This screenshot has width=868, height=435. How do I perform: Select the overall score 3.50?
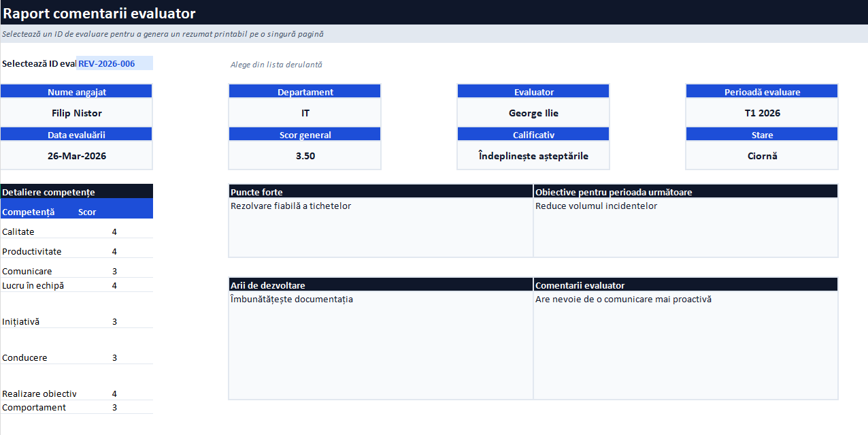[x=305, y=156]
